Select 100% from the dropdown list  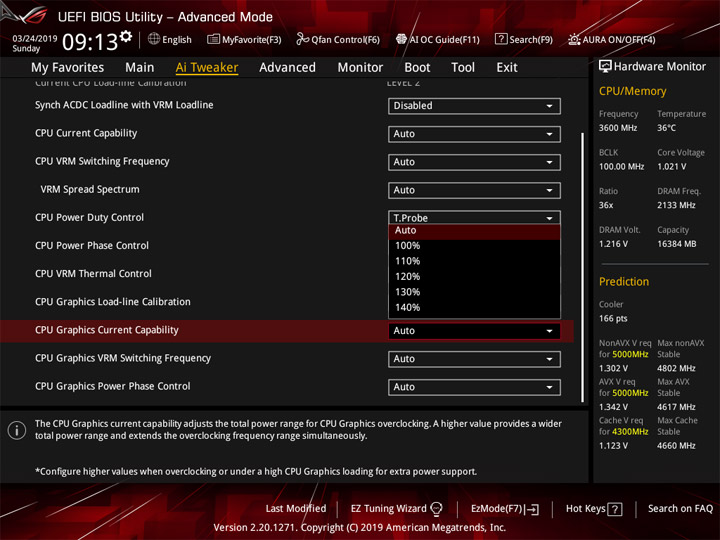point(474,246)
